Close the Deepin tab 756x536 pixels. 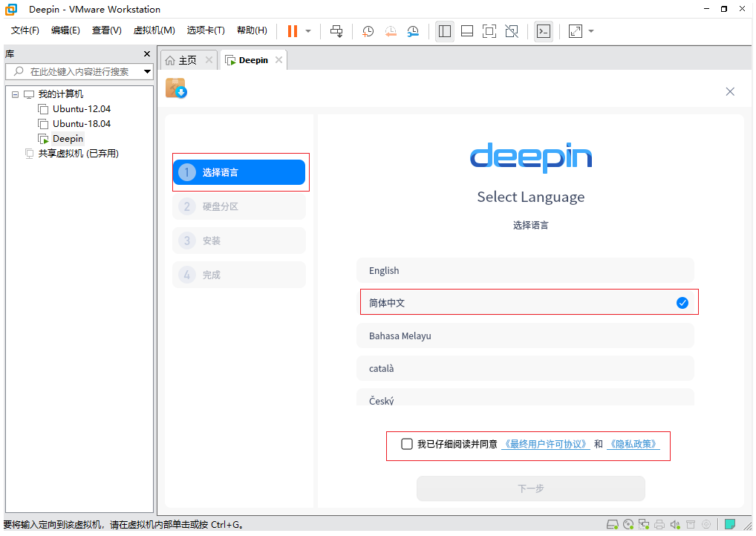click(x=278, y=60)
